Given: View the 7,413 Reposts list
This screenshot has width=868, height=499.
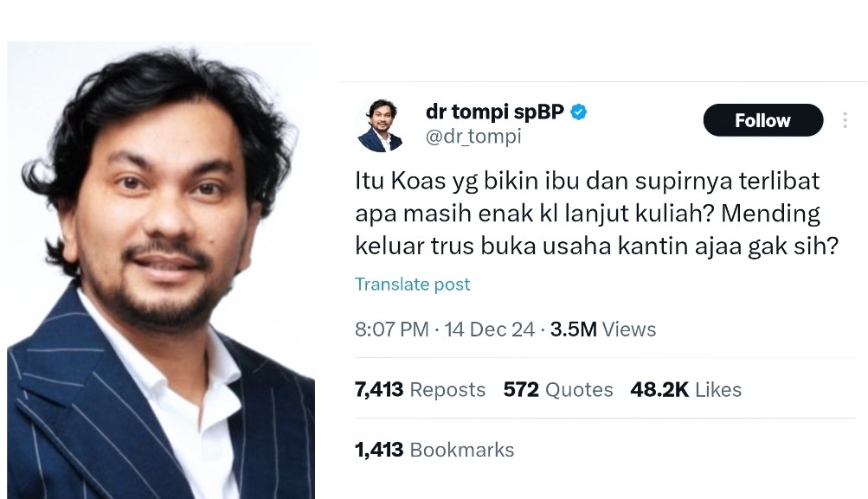Looking at the screenshot, I should (421, 389).
